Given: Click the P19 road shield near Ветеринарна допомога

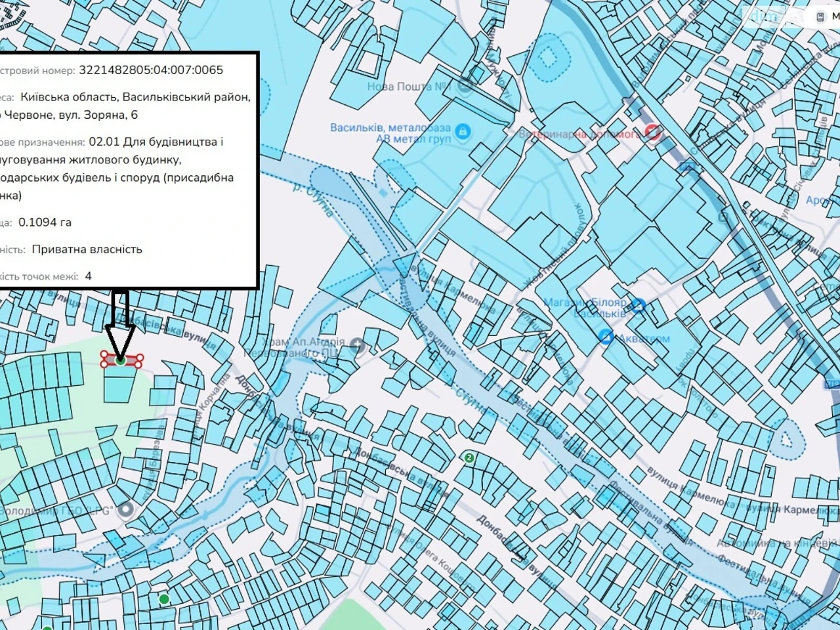Looking at the screenshot, I should pyautogui.click(x=687, y=167).
